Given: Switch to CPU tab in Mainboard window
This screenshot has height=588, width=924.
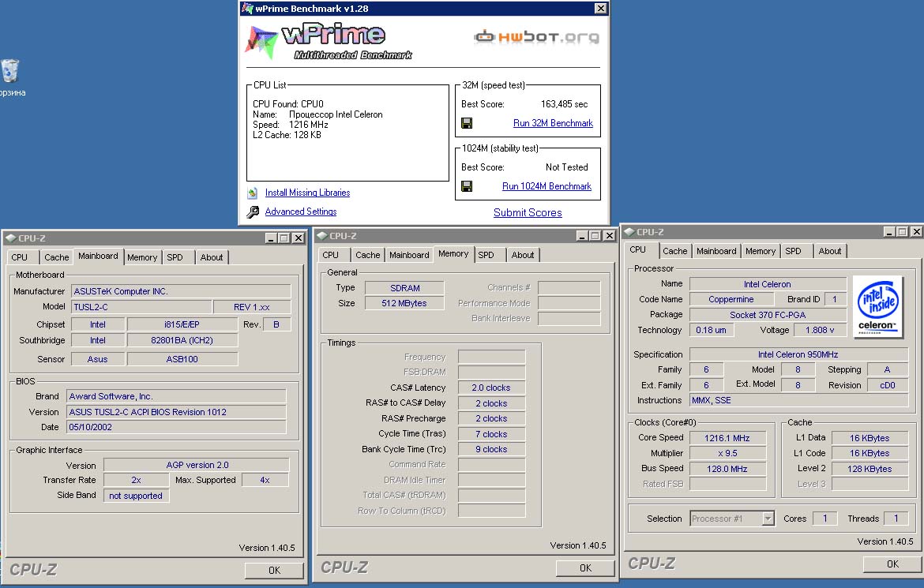Looking at the screenshot, I should click(20, 257).
